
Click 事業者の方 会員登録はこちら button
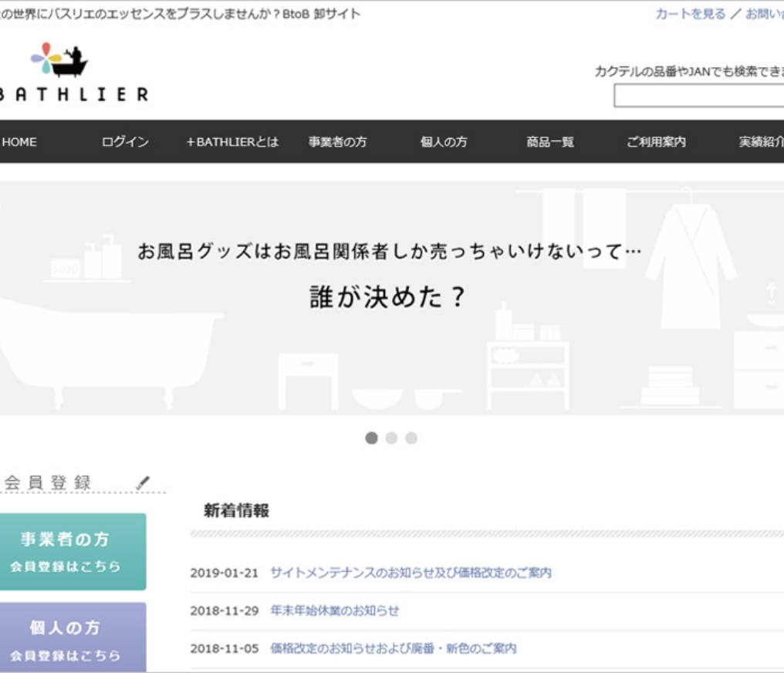[73, 552]
